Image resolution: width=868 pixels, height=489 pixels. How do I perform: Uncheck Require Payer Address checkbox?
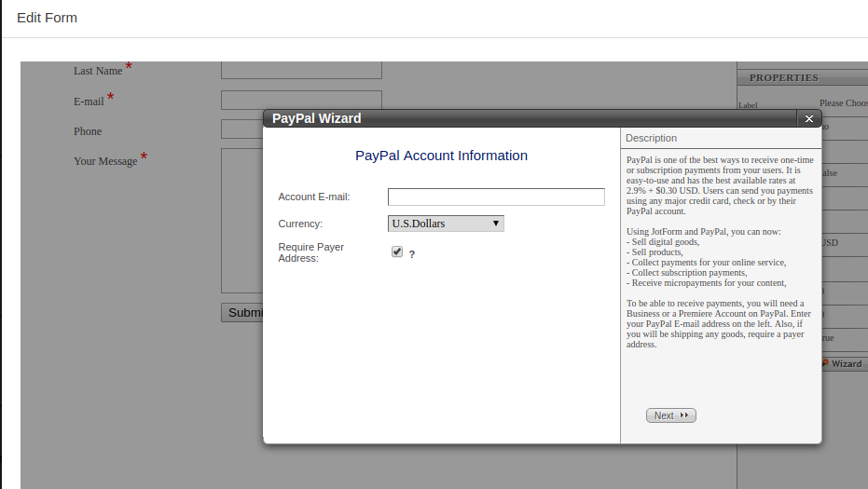[397, 252]
